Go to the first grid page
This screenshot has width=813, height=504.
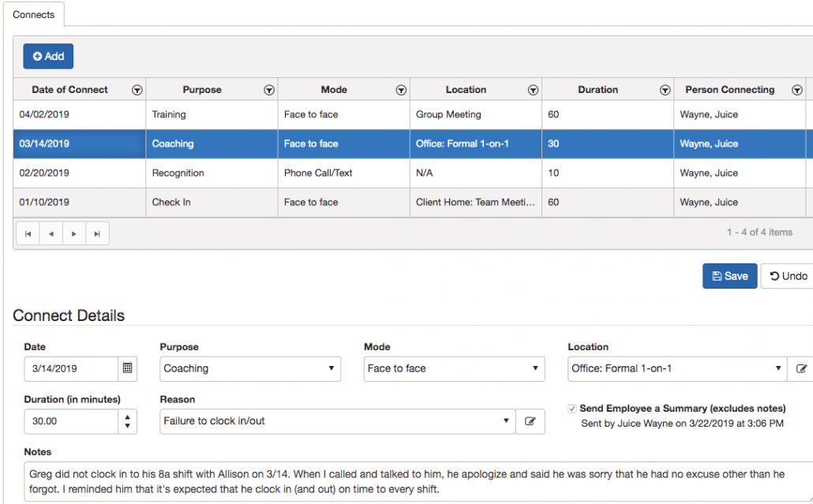(28, 233)
